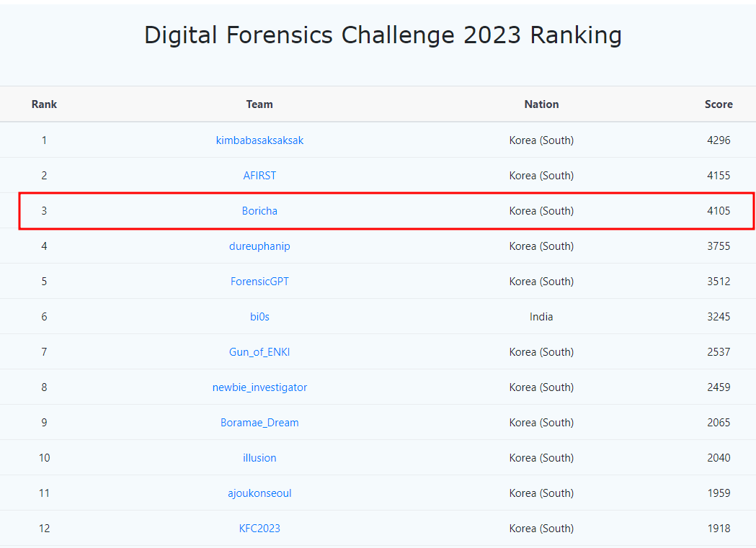Select the score 3755
Screen dimensions: 756x548
point(719,246)
